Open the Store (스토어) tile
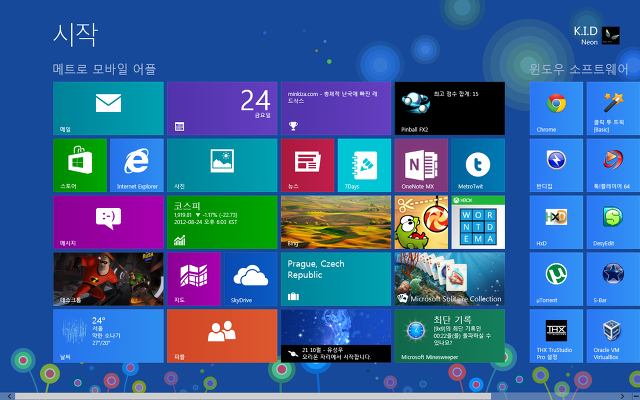This screenshot has height=400, width=640. point(80,165)
